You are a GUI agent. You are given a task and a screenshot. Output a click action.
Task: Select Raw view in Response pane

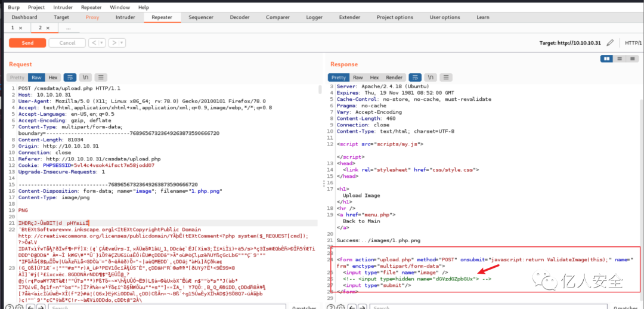click(x=358, y=78)
